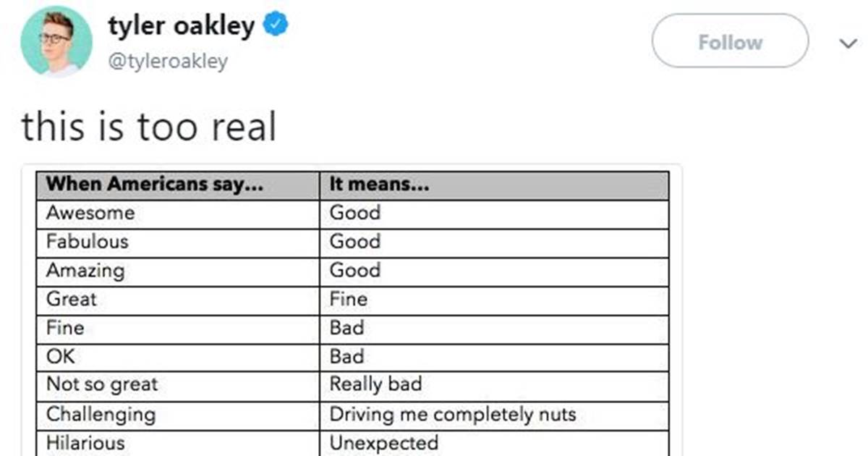The height and width of the screenshot is (456, 868).
Task: Click the "Not so great" cell
Action: tap(101, 384)
